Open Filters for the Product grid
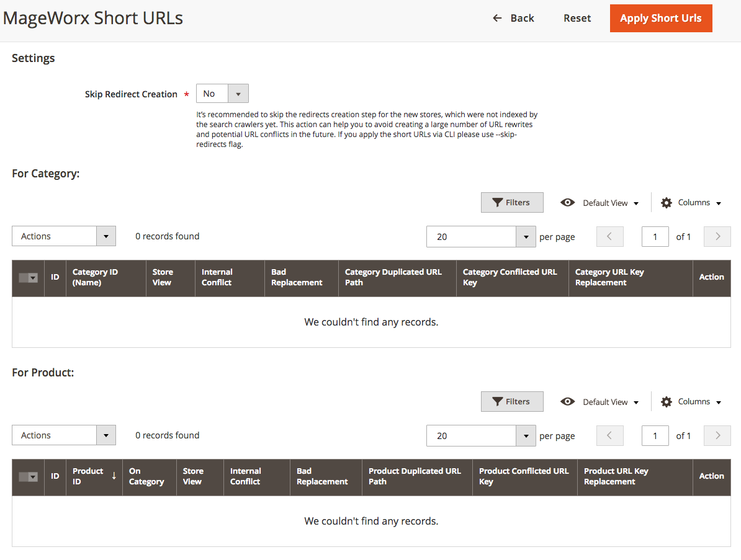Screen dimensions: 741x560 pyautogui.click(x=512, y=402)
